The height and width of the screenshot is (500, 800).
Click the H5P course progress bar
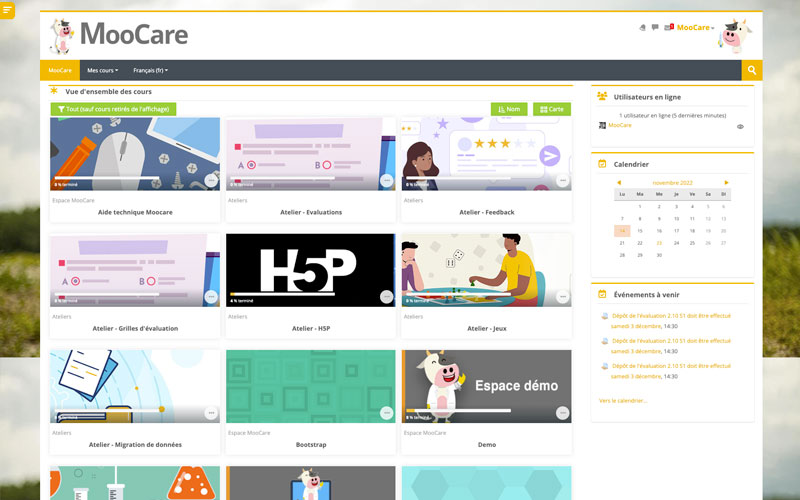tap(282, 294)
